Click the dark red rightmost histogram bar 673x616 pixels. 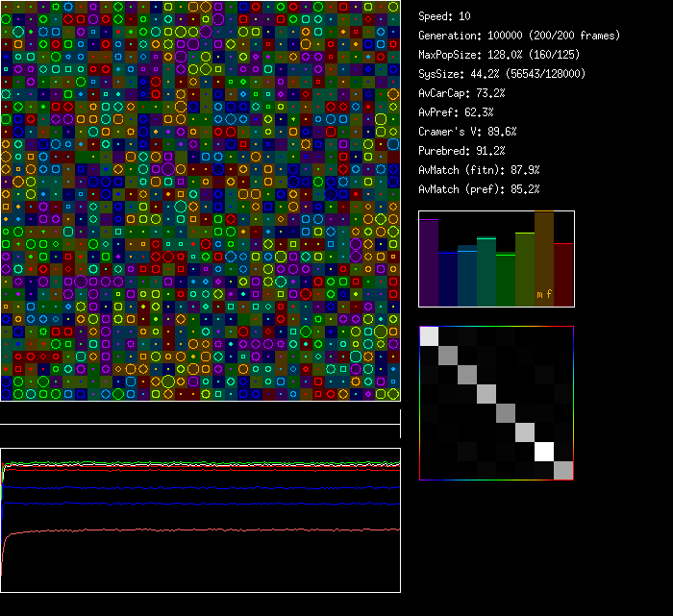[563, 274]
